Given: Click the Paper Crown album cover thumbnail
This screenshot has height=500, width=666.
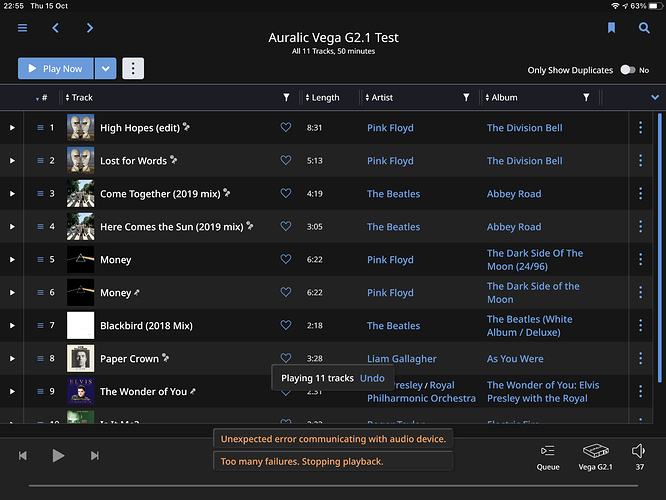Looking at the screenshot, I should [x=81, y=359].
